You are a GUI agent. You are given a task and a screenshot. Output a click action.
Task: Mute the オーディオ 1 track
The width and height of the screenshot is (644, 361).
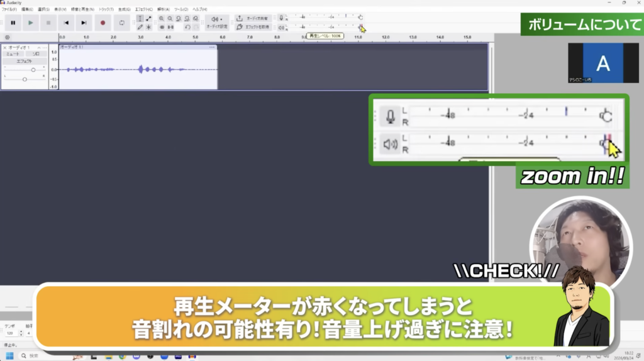click(x=13, y=54)
